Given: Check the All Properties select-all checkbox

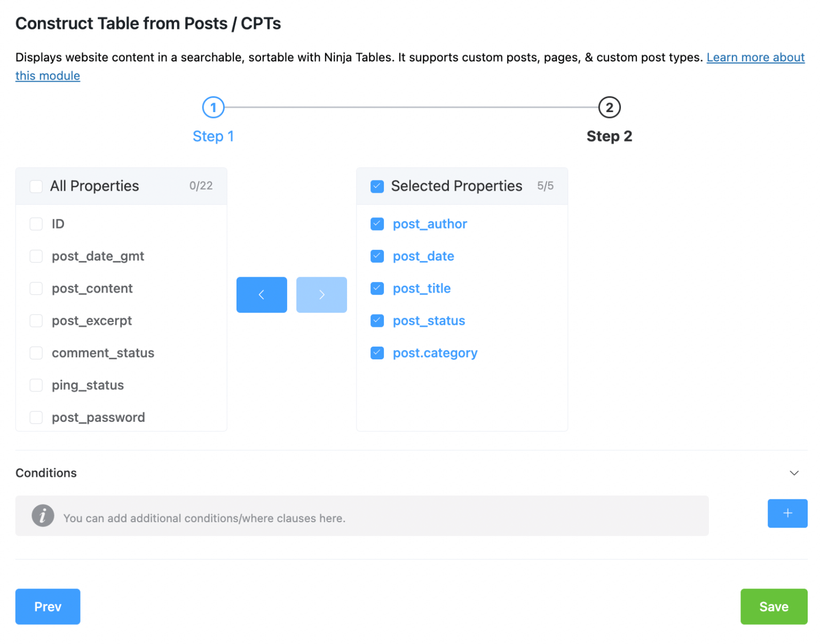Looking at the screenshot, I should [x=36, y=186].
